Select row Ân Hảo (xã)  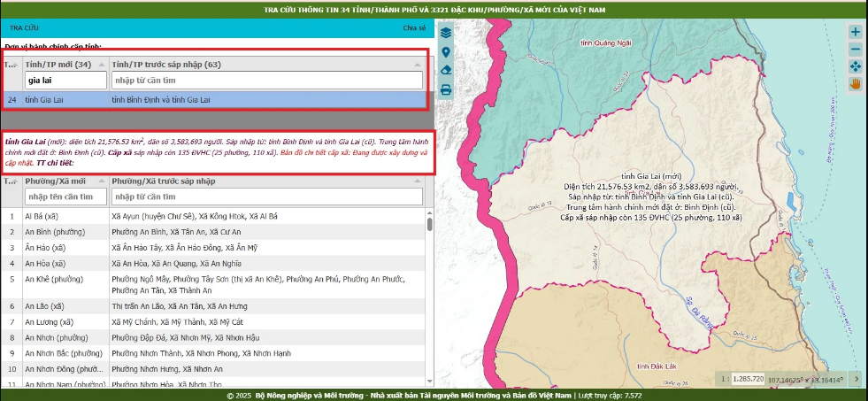point(213,248)
